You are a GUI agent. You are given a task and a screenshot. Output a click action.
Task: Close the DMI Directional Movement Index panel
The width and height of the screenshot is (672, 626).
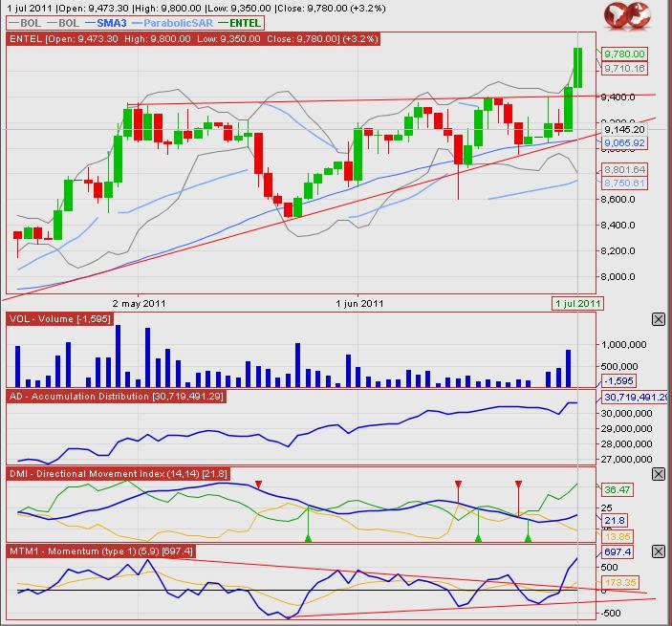(x=659, y=474)
